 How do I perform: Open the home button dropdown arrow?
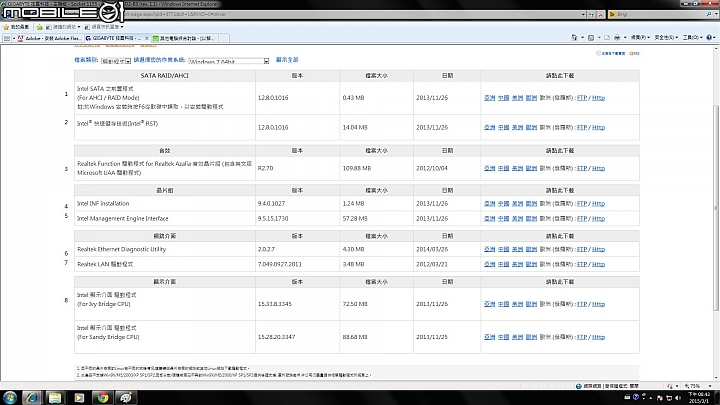(x=582, y=38)
